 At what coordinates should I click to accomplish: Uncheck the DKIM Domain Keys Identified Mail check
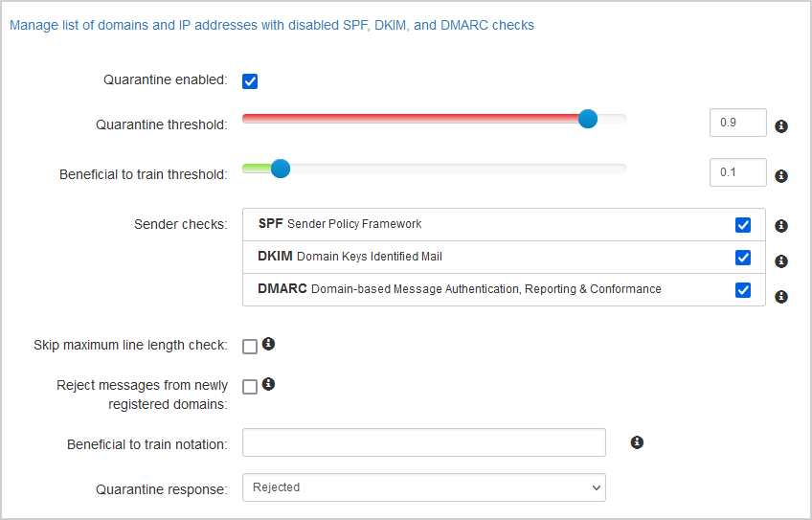[743, 258]
